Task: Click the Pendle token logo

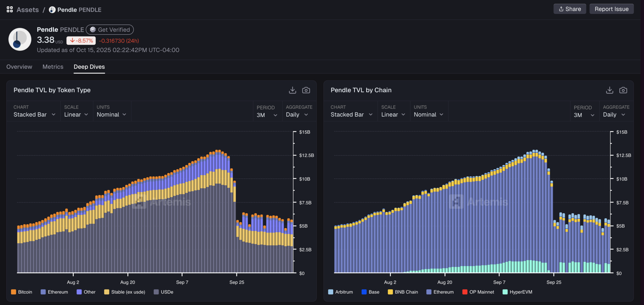Action: (x=20, y=39)
